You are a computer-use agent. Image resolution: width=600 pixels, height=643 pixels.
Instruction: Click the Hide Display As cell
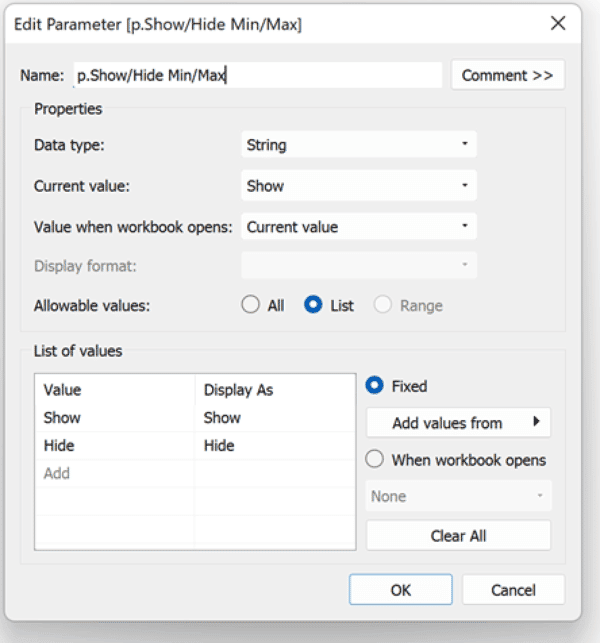pos(274,446)
